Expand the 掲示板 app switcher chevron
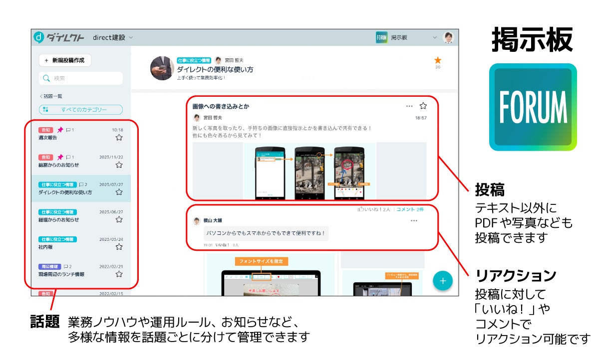The width and height of the screenshot is (599, 364). [434, 37]
